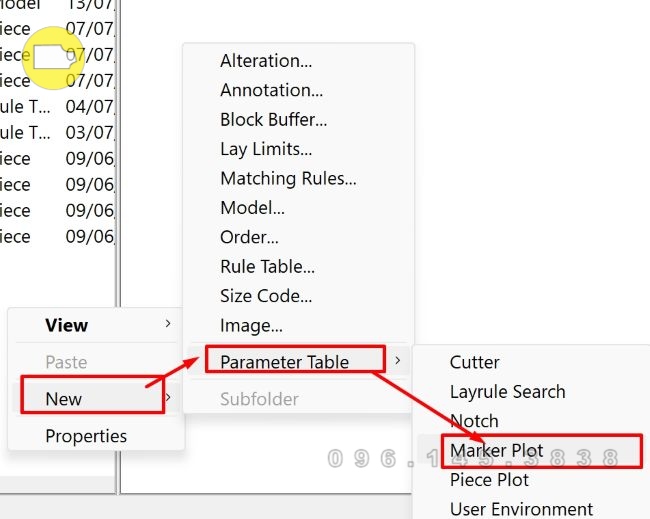Select Layrule Search option
Image resolution: width=650 pixels, height=519 pixels.
(507, 392)
